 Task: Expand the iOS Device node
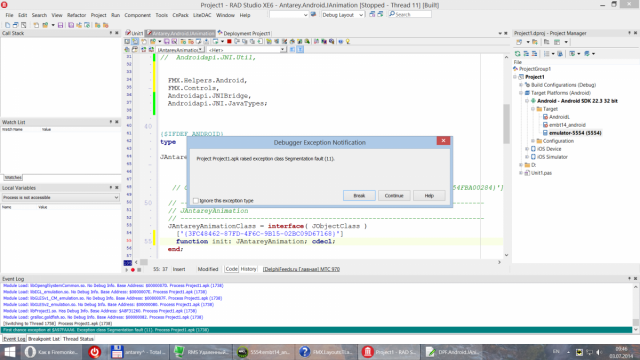[527, 149]
